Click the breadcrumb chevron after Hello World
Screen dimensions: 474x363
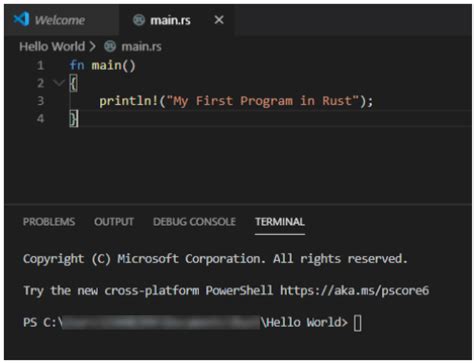(x=92, y=46)
